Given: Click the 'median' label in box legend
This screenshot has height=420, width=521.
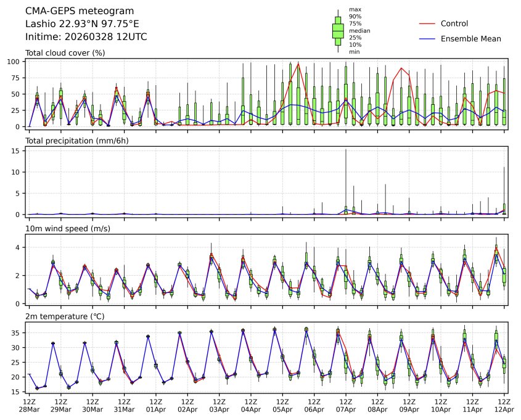Looking at the screenshot, I should [x=359, y=30].
